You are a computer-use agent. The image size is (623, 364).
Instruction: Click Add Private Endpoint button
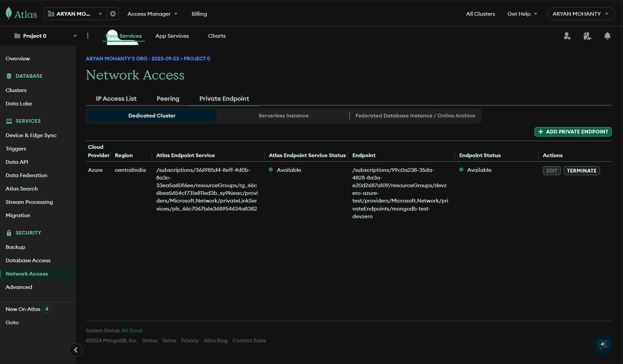point(573,132)
